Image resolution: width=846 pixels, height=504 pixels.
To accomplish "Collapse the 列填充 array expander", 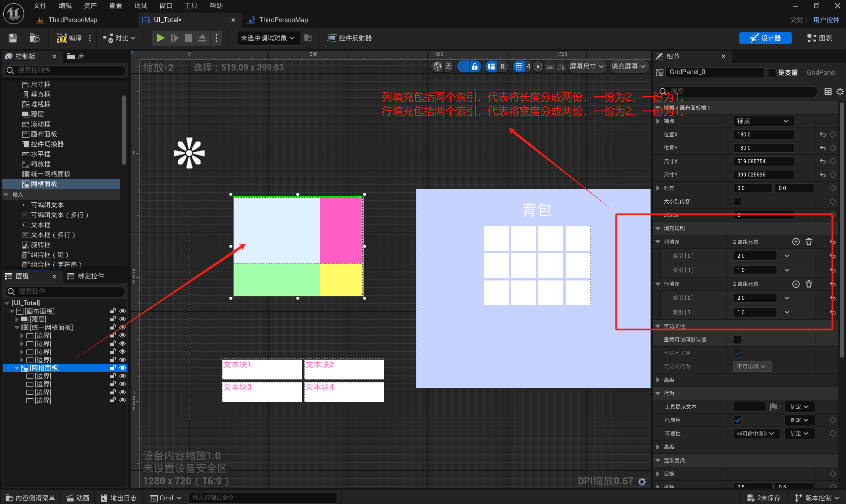I will click(658, 242).
